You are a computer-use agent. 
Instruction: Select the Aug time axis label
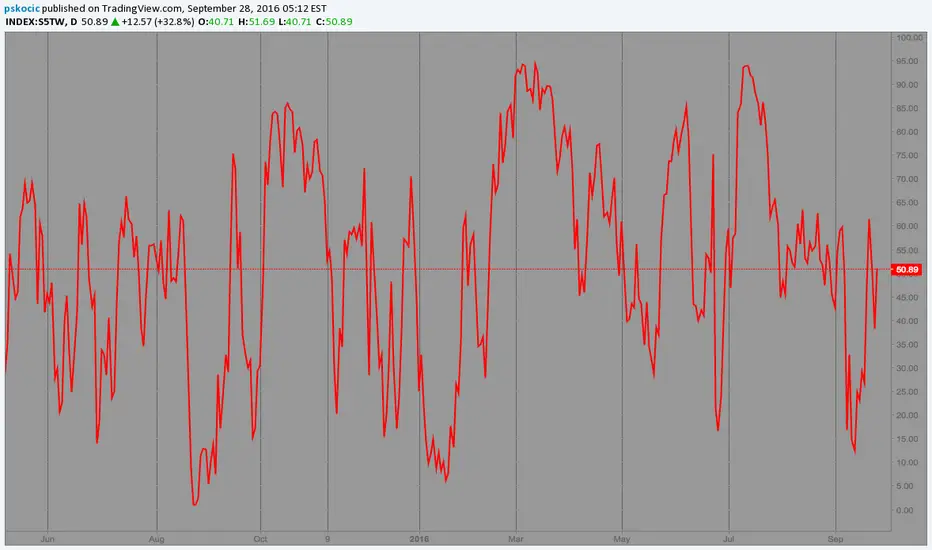[x=156, y=539]
